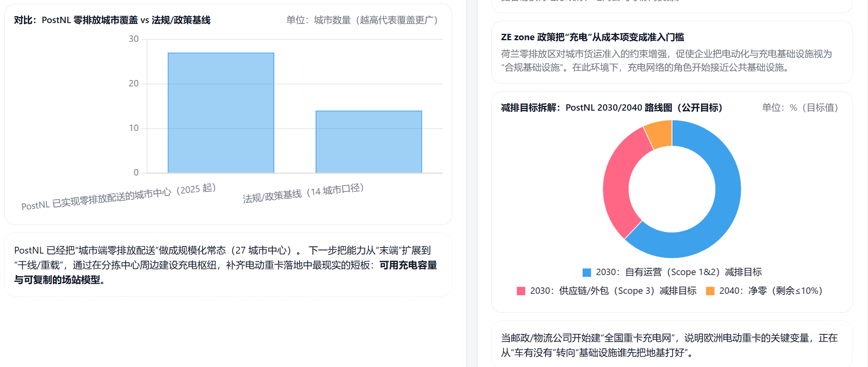Click the orange legend swatch for 2040 净零

710,291
